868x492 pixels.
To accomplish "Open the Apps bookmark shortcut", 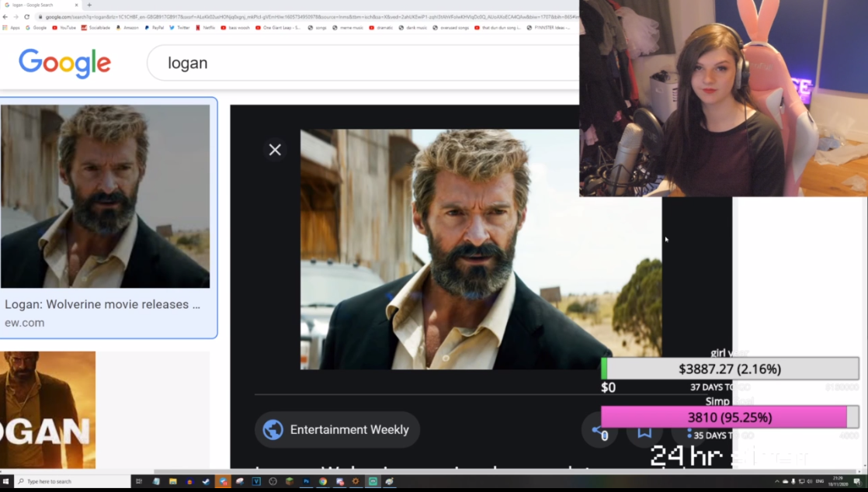I will coord(11,28).
